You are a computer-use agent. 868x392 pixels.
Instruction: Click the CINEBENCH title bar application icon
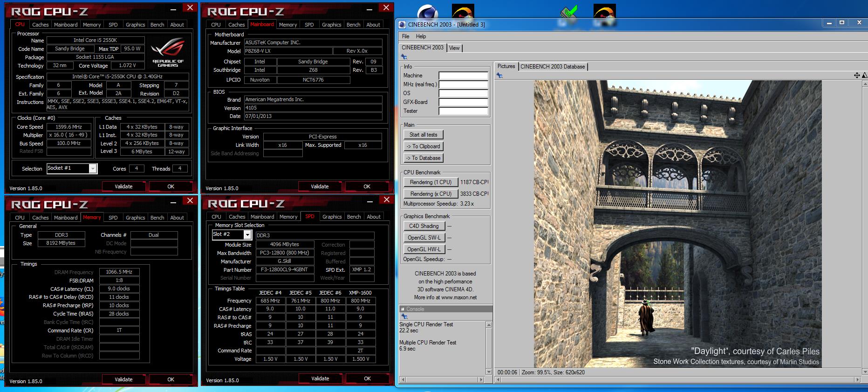coord(403,25)
